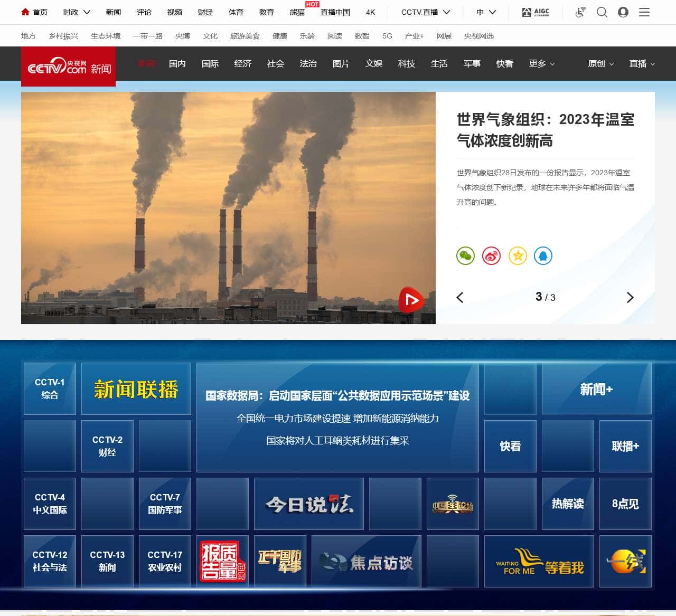The image size is (676, 616).
Task: Play the video on the smokestack image
Action: [411, 300]
